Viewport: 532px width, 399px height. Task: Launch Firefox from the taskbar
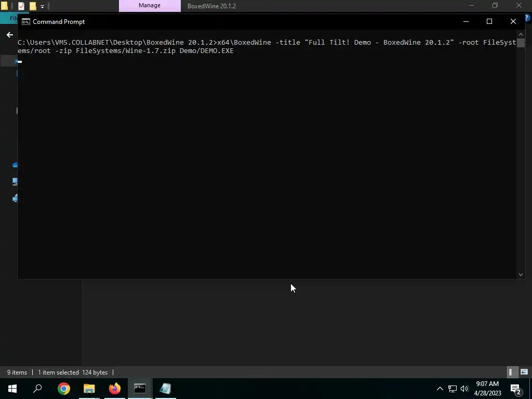(x=115, y=389)
